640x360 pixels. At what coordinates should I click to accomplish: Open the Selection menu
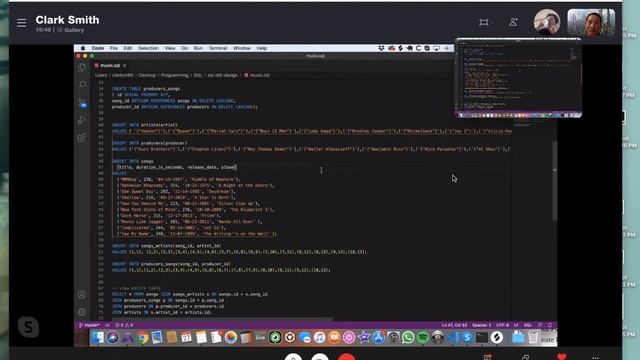point(148,48)
